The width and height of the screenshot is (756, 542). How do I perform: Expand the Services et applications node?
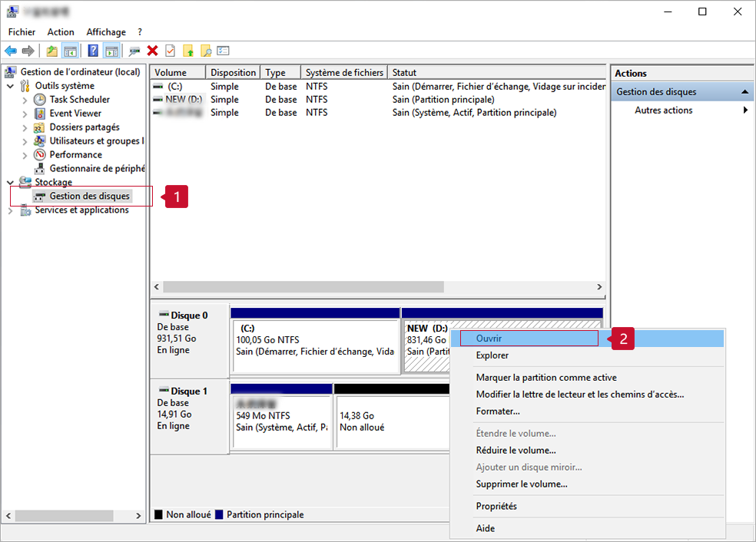click(x=10, y=210)
